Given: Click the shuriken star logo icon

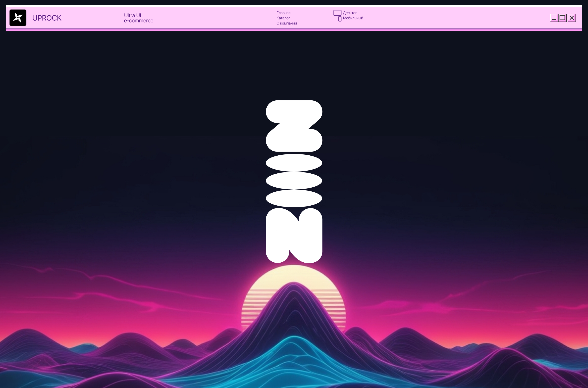Looking at the screenshot, I should click(18, 18).
